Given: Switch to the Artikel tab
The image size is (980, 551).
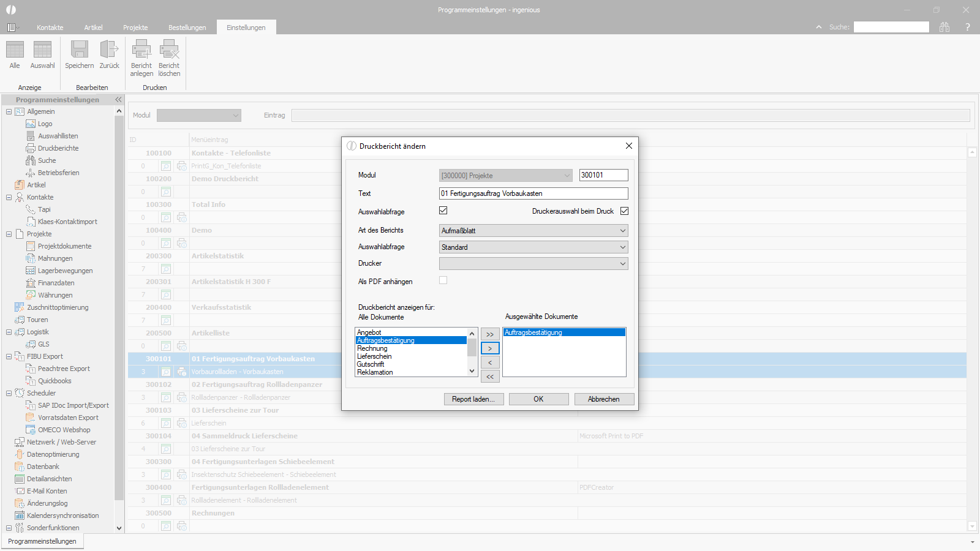Looking at the screenshot, I should [x=94, y=28].
